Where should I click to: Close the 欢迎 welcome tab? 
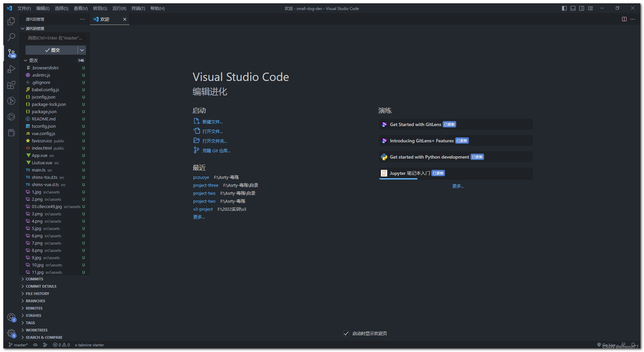pyautogui.click(x=125, y=19)
